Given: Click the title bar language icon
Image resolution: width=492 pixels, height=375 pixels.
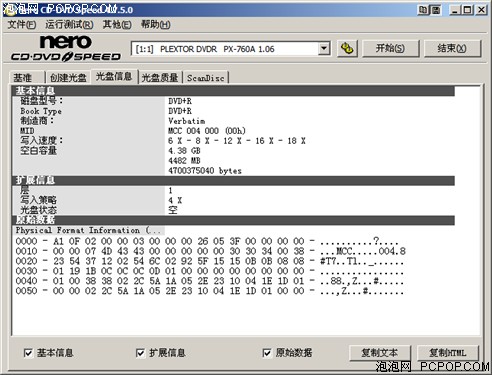Looking at the screenshot, I should pyautogui.click(x=423, y=10).
